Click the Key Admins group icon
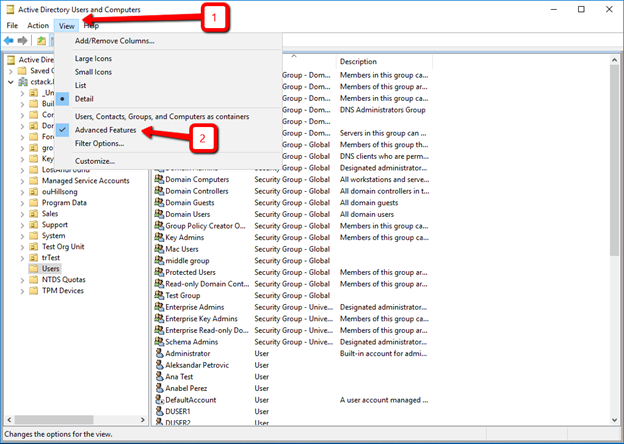The width and height of the screenshot is (624, 444). click(x=159, y=237)
